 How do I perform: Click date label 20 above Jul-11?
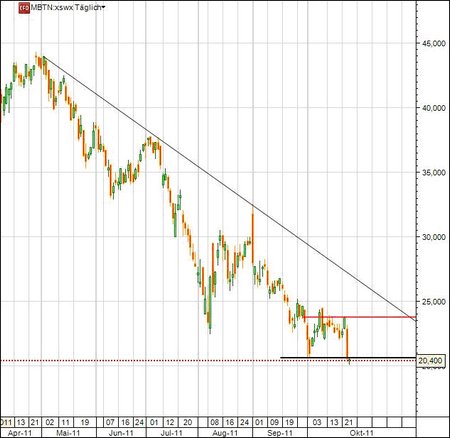point(187,422)
